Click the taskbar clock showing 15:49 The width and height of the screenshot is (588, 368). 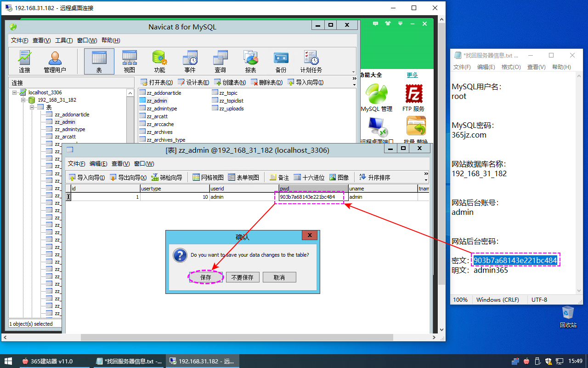[576, 361]
